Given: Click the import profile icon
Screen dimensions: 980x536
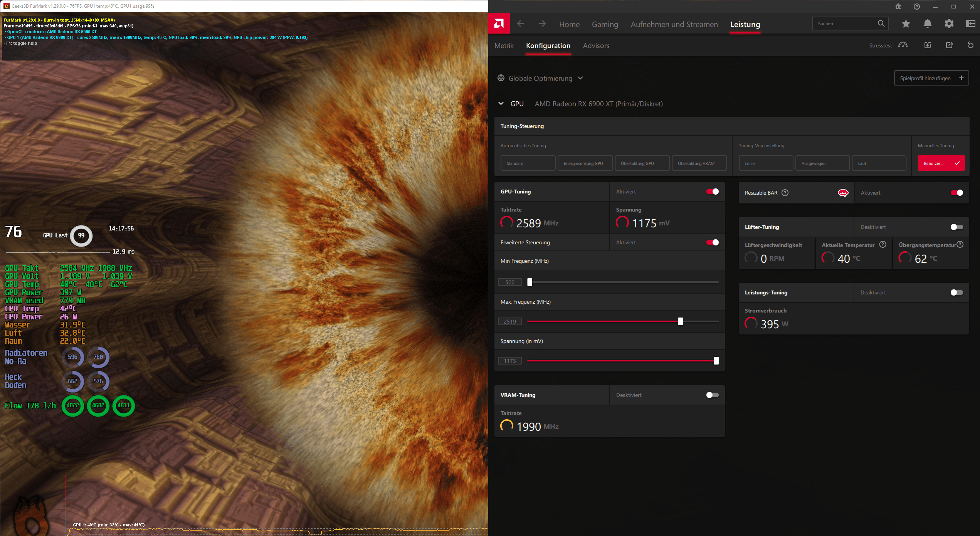Looking at the screenshot, I should click(x=928, y=45).
